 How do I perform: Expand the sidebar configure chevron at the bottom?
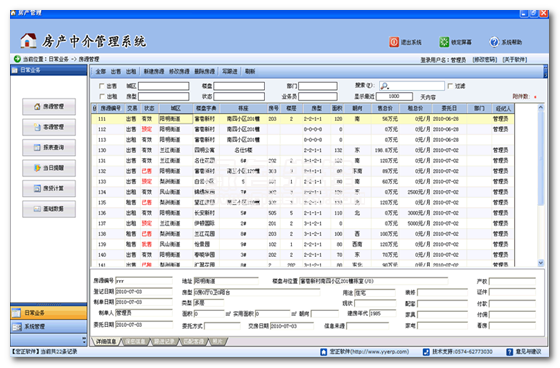click(84, 340)
